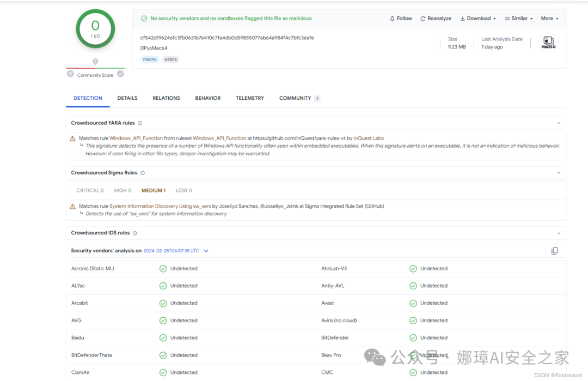Click the Bkav Pro vendor name
The height and width of the screenshot is (381, 588).
click(x=331, y=355)
